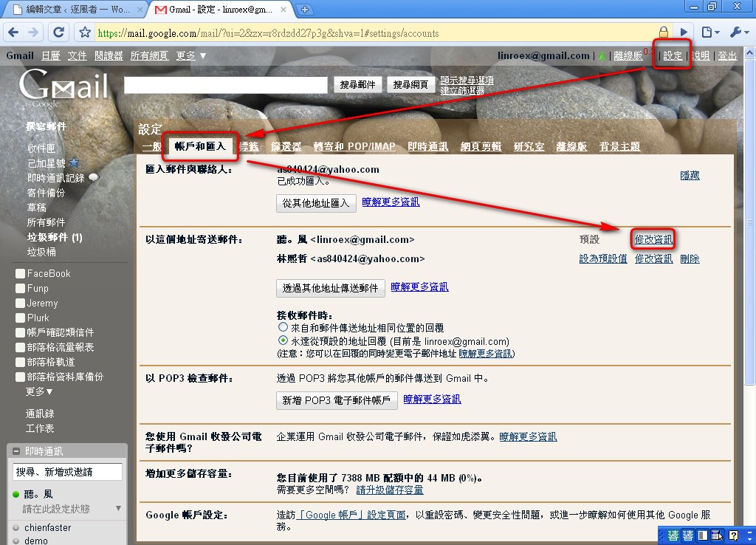Expand the sidebar 更多 labels dropdown
Viewport: 756px width, 545px height.
tap(39, 391)
